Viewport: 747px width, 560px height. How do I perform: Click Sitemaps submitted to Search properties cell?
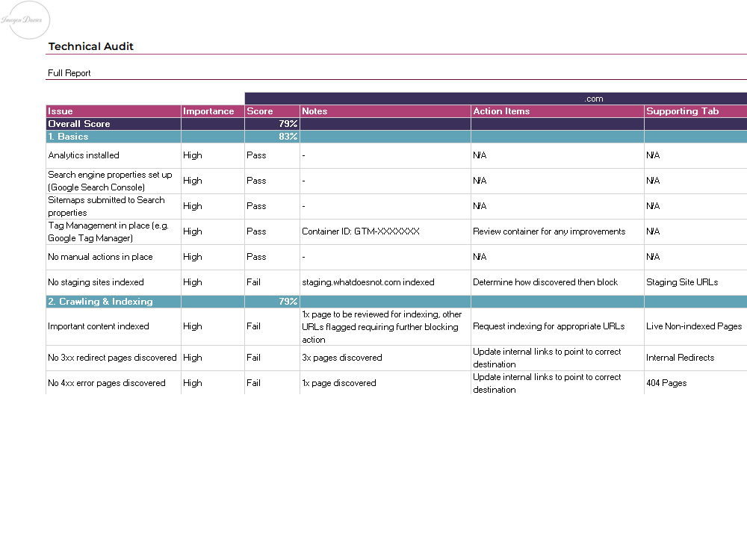[x=114, y=206]
